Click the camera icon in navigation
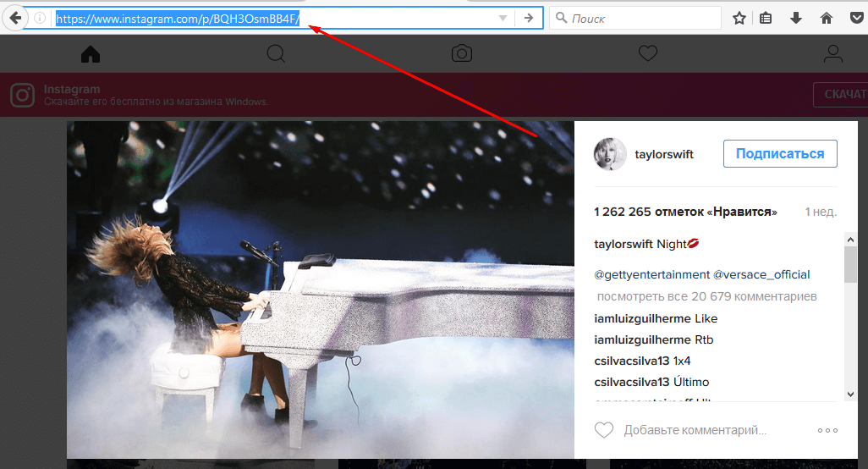The image size is (868, 469). click(x=461, y=54)
